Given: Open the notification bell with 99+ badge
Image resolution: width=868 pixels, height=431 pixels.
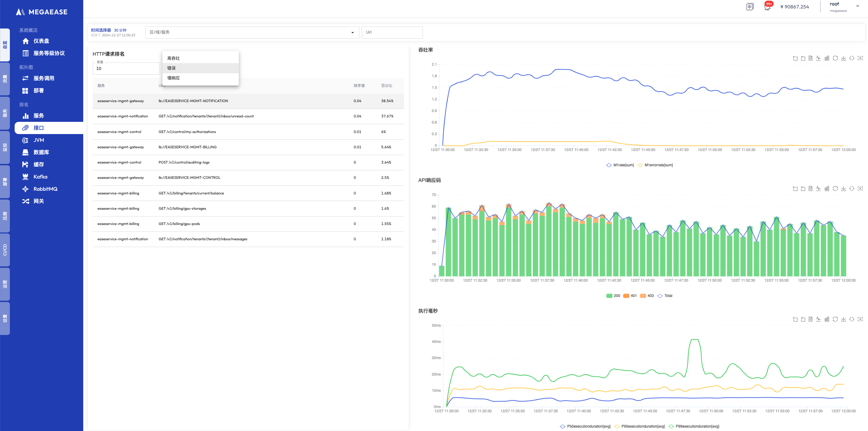Looking at the screenshot, I should point(767,7).
